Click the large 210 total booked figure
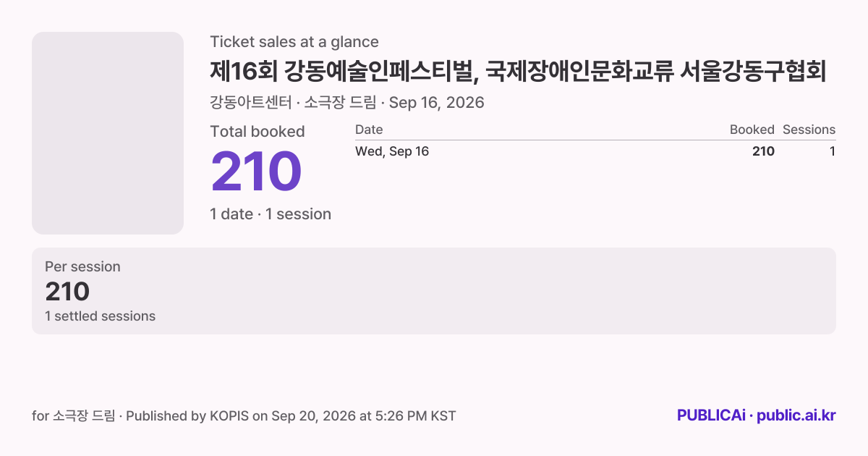868x456 pixels. 255,172
